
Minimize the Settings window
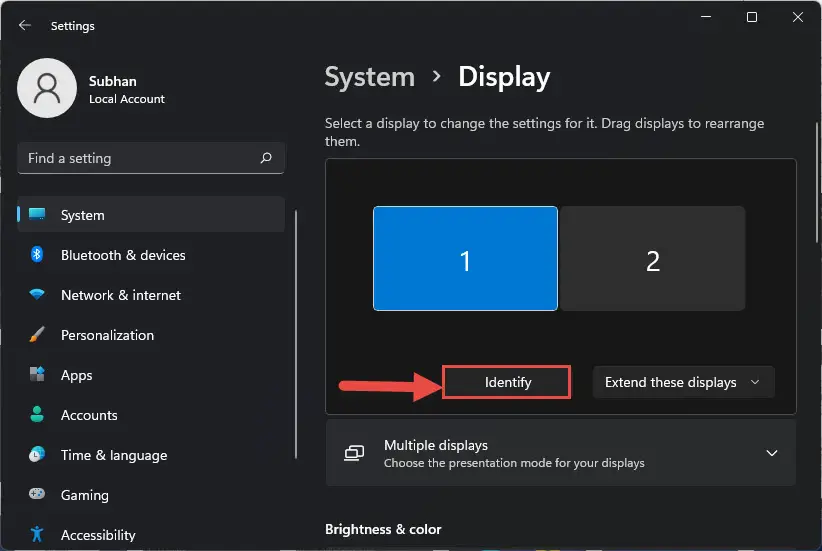706,17
